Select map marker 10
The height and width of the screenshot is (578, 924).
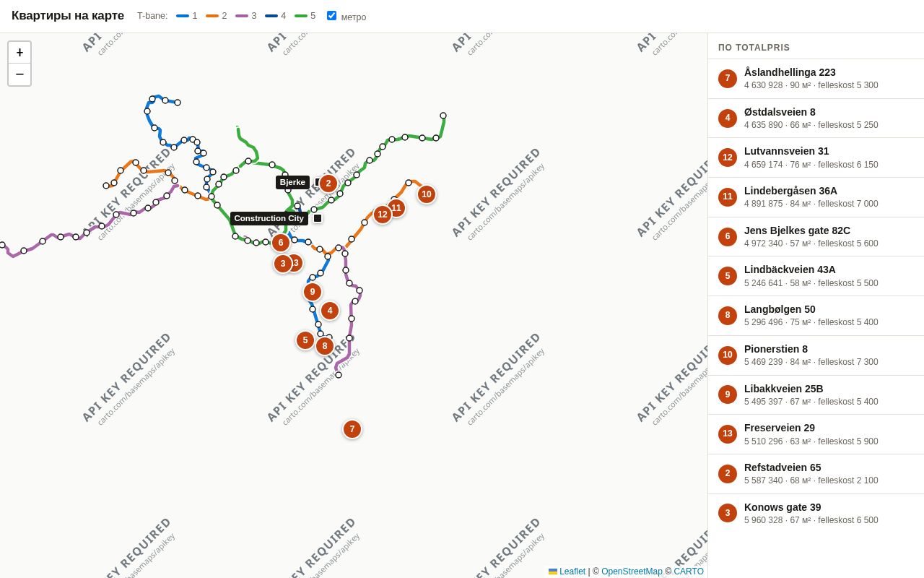click(427, 194)
